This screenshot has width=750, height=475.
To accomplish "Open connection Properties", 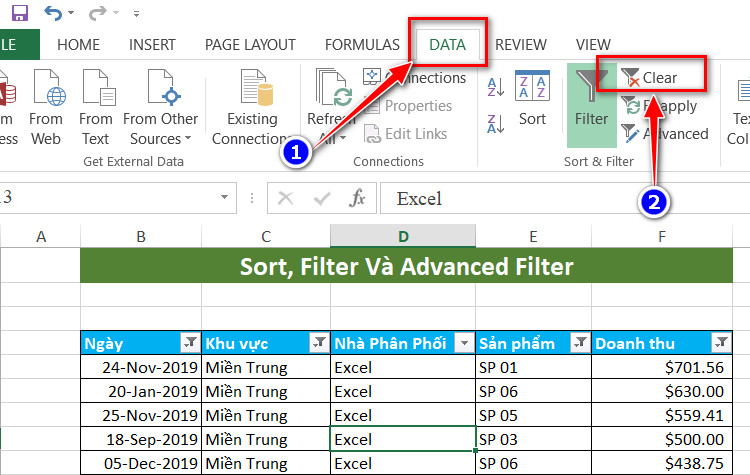I will [x=408, y=106].
